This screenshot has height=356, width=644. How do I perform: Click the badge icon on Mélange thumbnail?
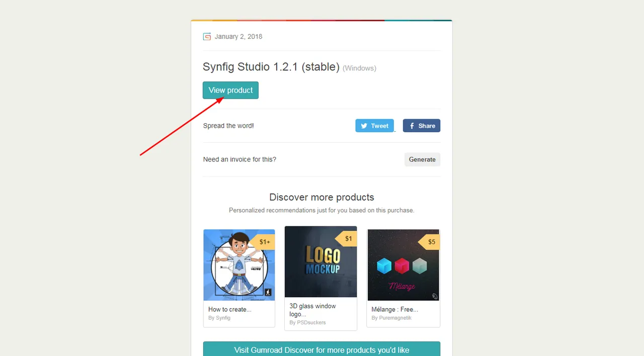(435, 296)
